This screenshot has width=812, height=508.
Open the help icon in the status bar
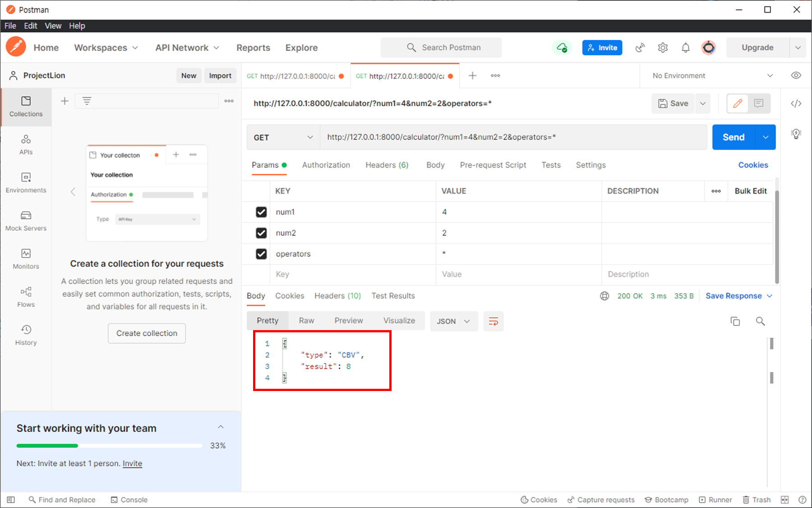click(802, 499)
